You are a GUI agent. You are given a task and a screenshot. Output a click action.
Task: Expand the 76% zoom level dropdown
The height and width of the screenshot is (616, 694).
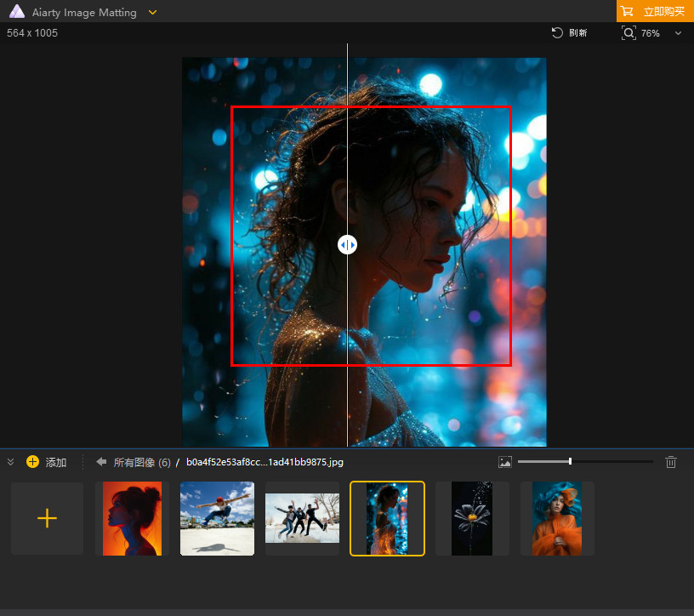(x=678, y=33)
